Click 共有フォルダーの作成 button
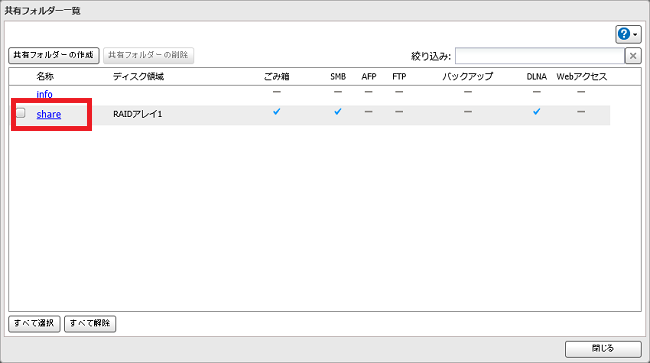Image resolution: width=650 pixels, height=363 pixels. [x=54, y=55]
